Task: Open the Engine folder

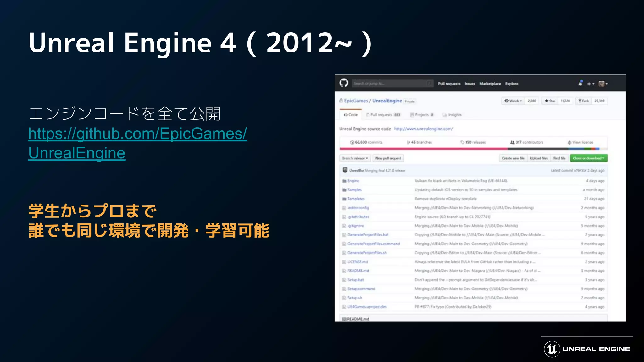Action: coord(353,181)
